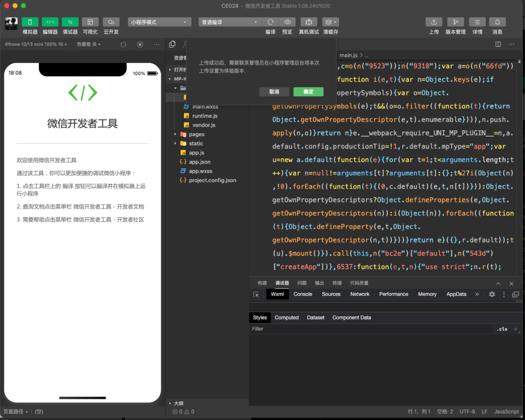This screenshot has height=420, width=525.
Task: Open devtools settings gear
Action: [x=492, y=294]
